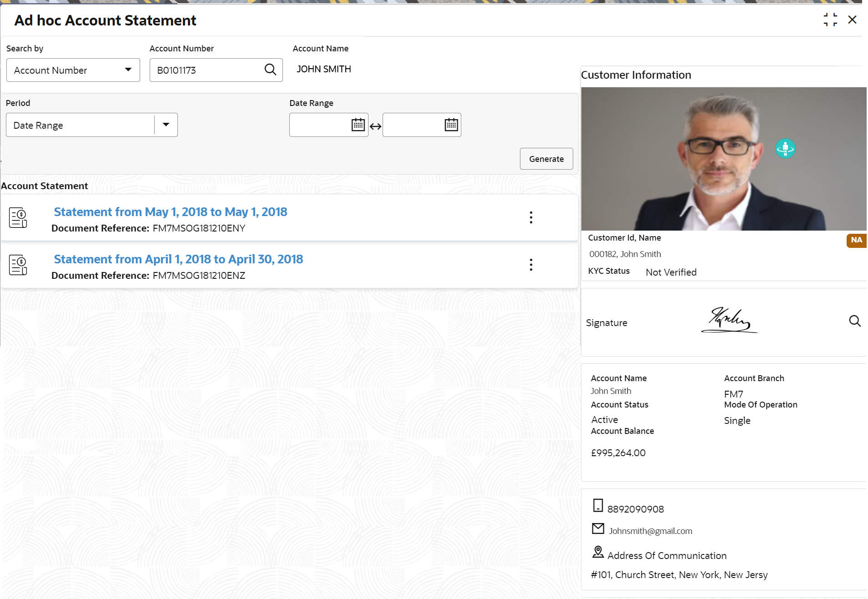
Task: Click customer id 000182, John Smith
Action: (x=625, y=254)
